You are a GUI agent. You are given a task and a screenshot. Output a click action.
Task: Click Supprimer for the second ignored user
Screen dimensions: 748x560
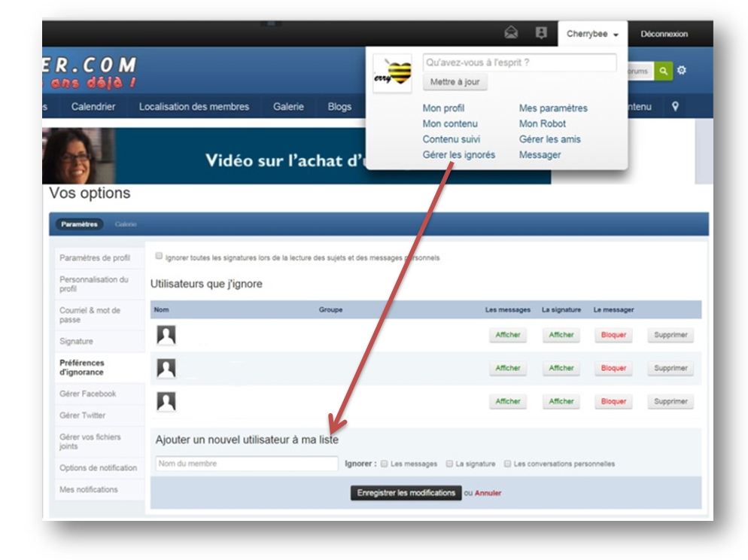click(x=670, y=369)
